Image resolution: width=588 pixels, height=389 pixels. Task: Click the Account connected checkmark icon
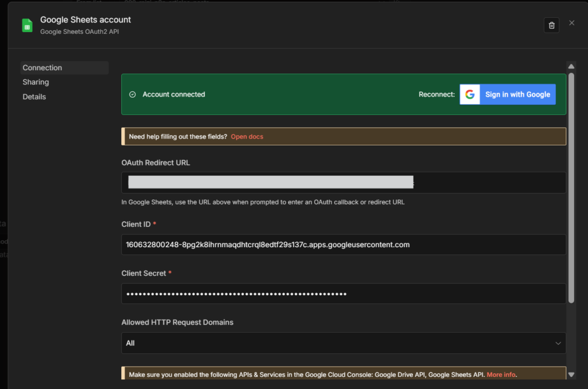pyautogui.click(x=133, y=94)
